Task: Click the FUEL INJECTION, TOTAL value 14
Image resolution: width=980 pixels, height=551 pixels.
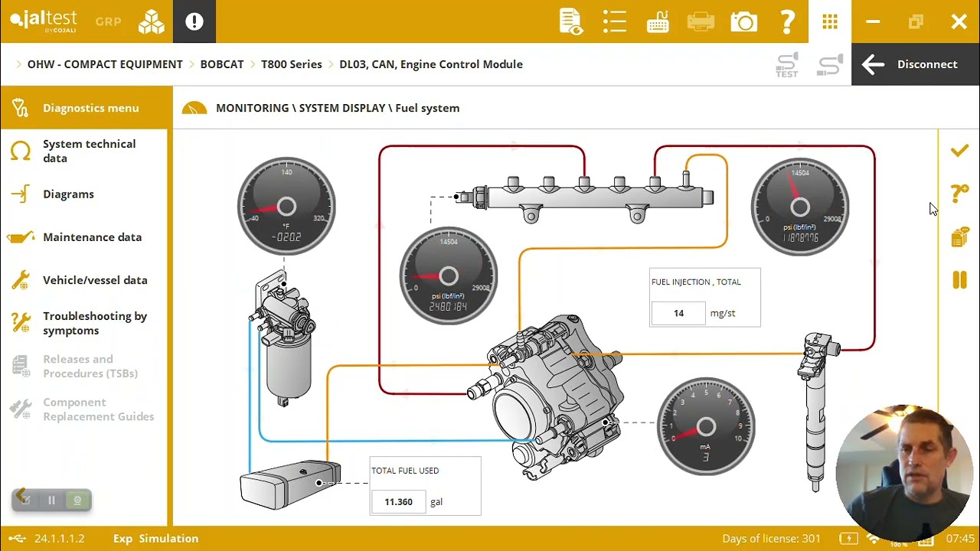Action: tap(678, 313)
